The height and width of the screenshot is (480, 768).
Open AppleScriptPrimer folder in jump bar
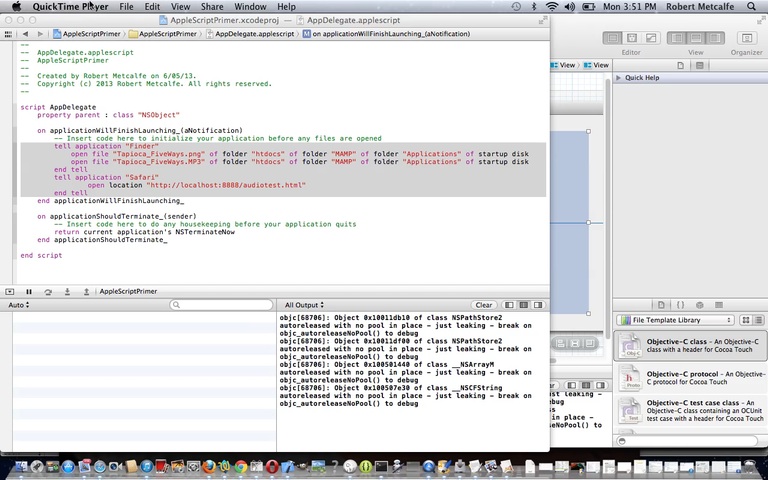point(163,34)
